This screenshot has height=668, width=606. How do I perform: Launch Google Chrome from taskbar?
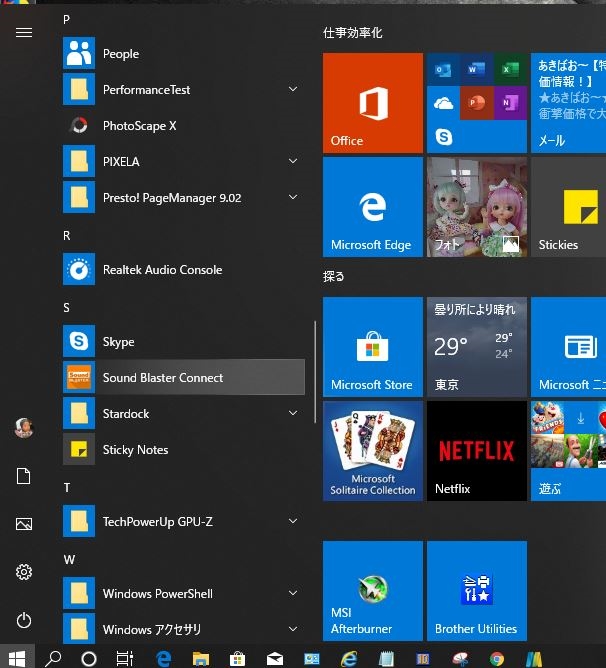click(x=497, y=659)
